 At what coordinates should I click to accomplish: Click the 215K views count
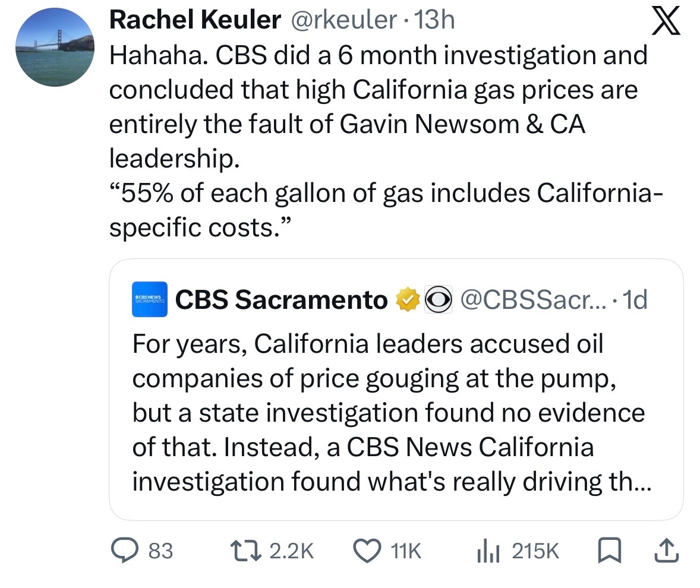tap(535, 551)
